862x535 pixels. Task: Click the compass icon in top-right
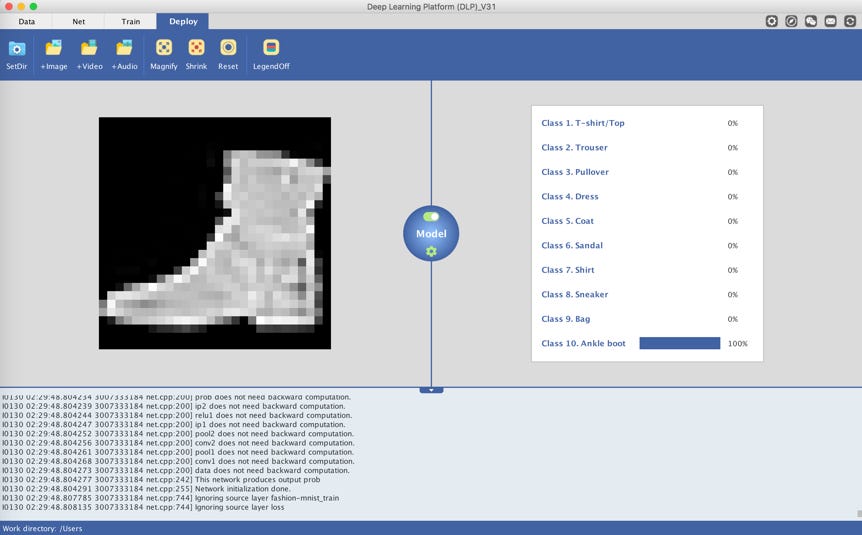pyautogui.click(x=791, y=21)
